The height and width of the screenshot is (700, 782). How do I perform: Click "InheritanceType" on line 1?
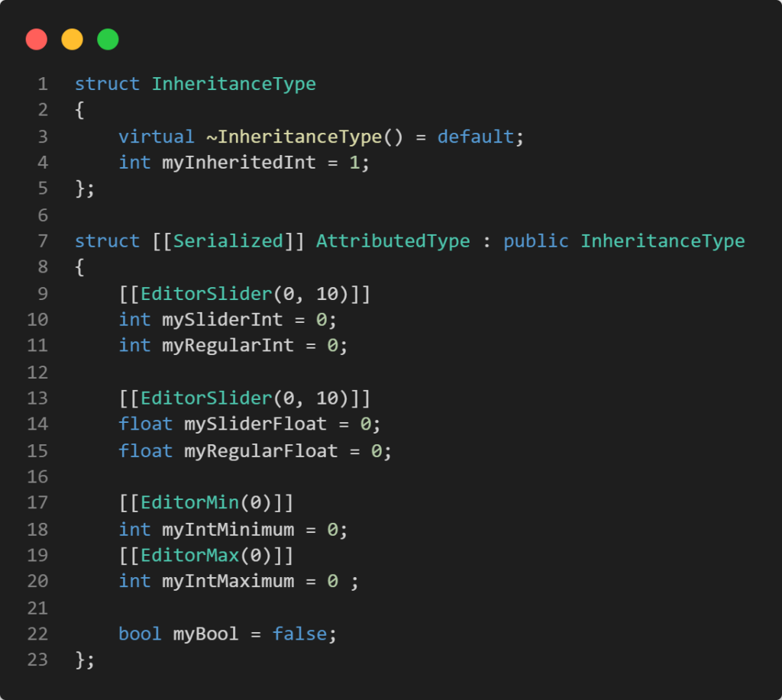(234, 84)
